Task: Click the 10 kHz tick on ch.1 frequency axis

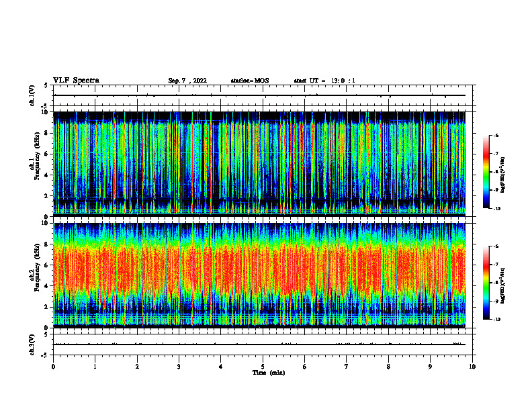Action: click(x=46, y=112)
